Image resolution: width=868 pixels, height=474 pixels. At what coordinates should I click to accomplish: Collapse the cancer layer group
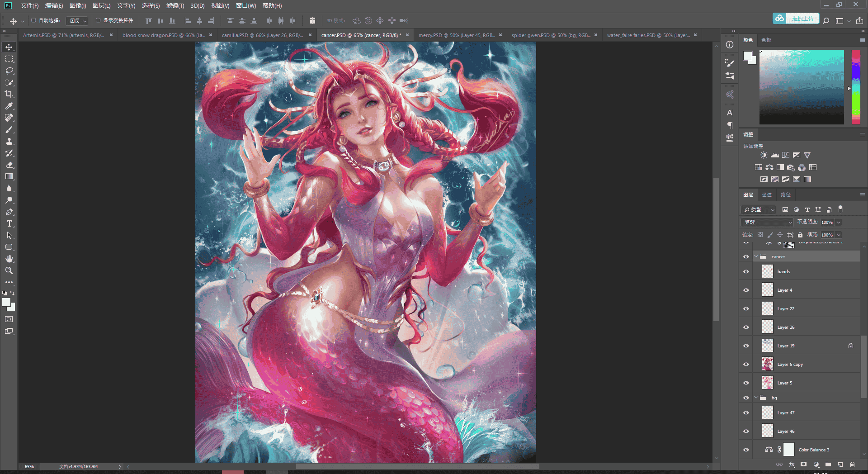pos(756,256)
